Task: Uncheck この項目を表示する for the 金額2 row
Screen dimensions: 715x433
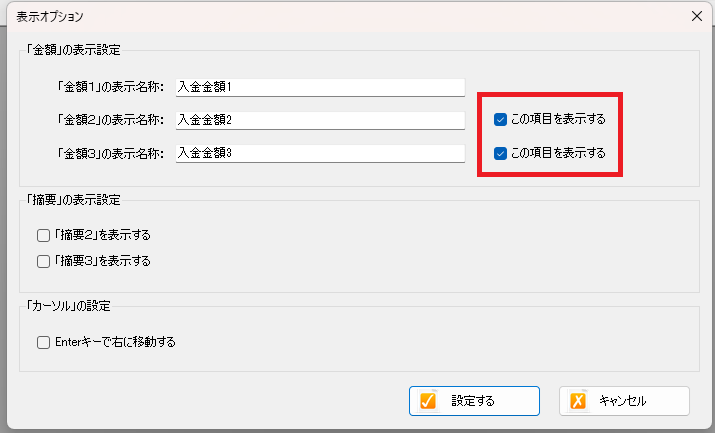Action: [x=500, y=119]
